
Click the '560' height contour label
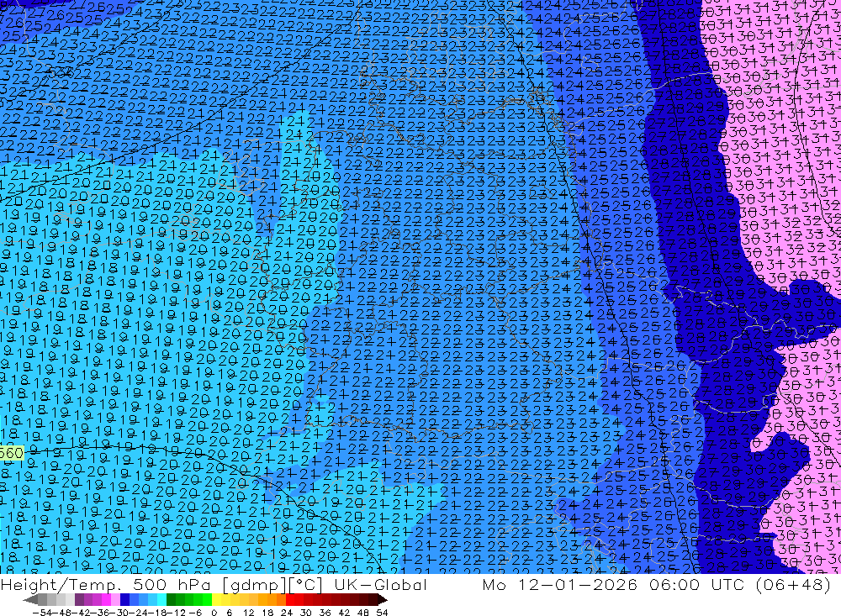(12, 453)
